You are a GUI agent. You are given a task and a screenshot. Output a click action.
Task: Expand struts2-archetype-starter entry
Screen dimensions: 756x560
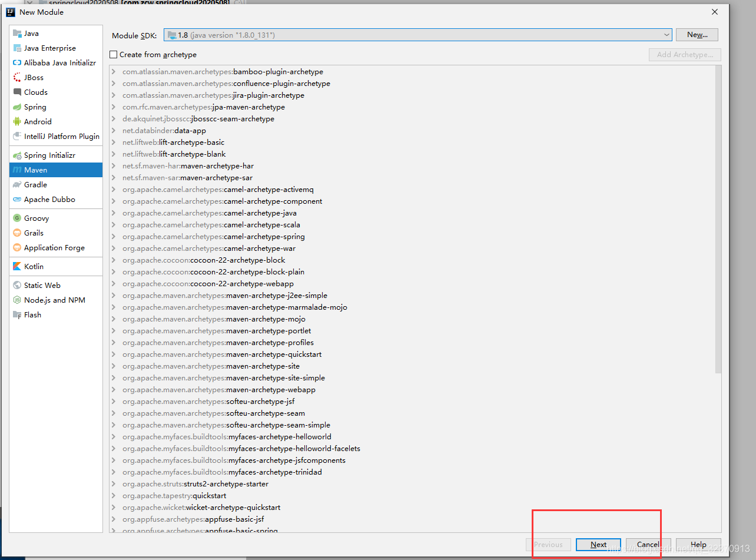click(x=114, y=484)
